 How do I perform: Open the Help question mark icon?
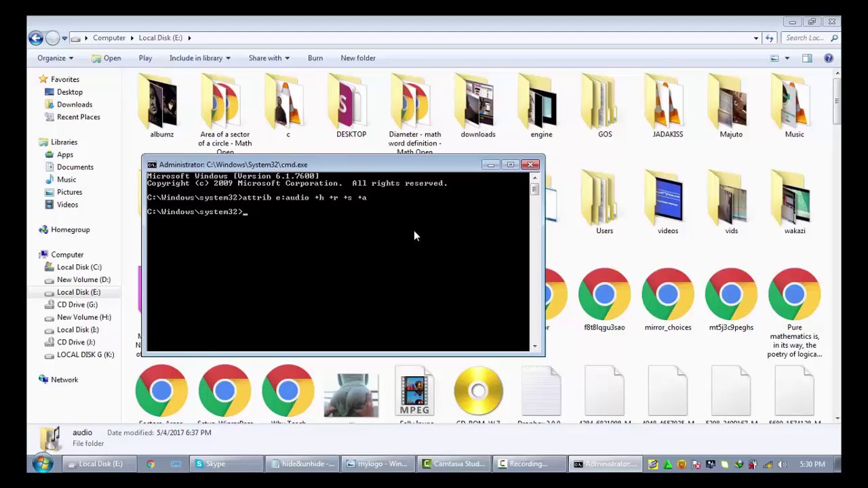[828, 58]
